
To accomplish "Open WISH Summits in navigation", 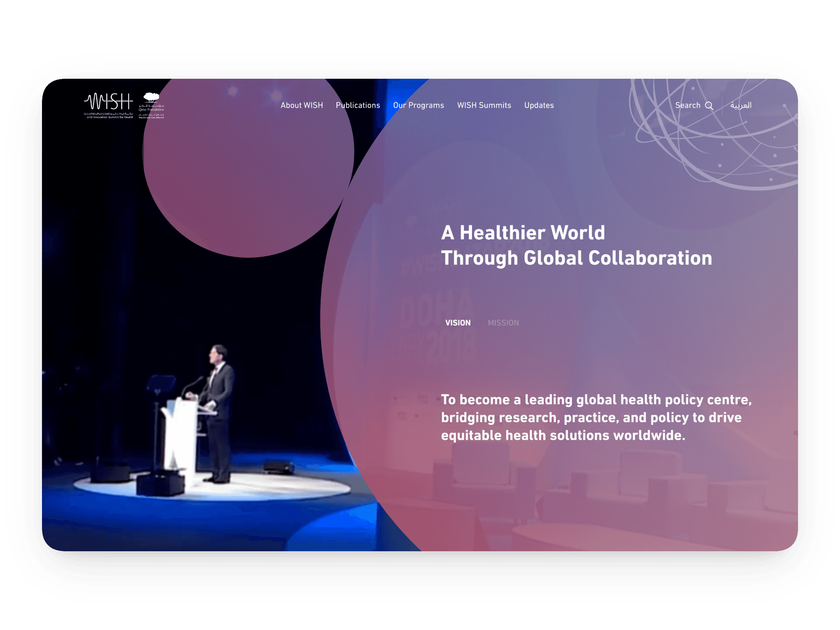I will 484,105.
